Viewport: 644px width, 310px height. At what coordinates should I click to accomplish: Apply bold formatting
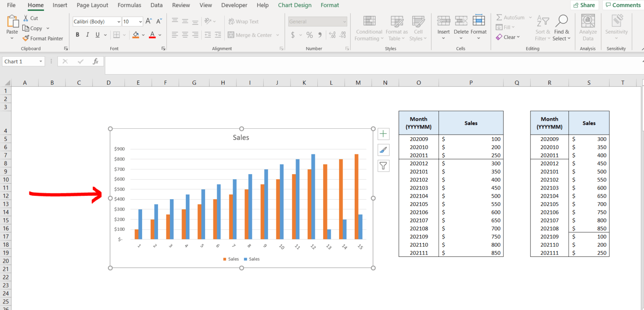(78, 34)
